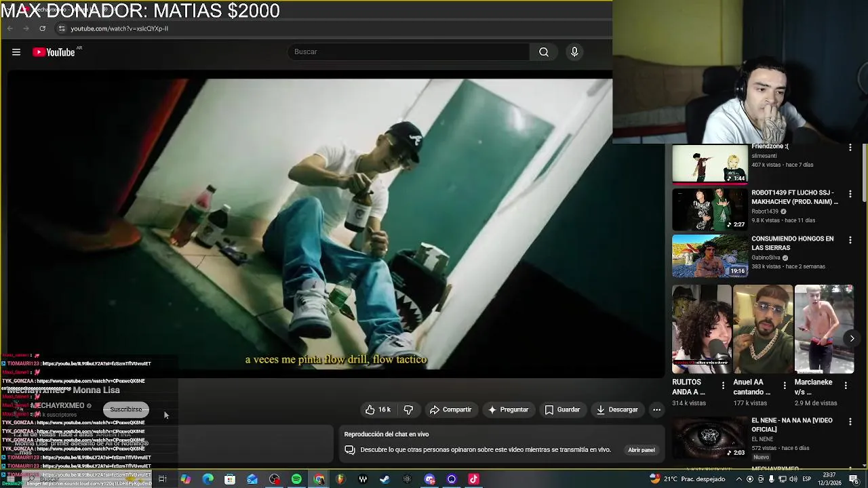Open Outlook mail from taskbar
868x488 pixels.
point(252,479)
